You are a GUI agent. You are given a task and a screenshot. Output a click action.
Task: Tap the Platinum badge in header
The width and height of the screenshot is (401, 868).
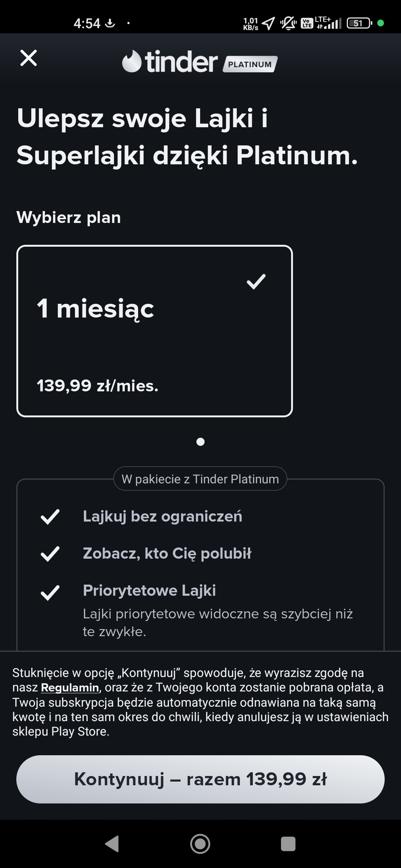(x=250, y=64)
